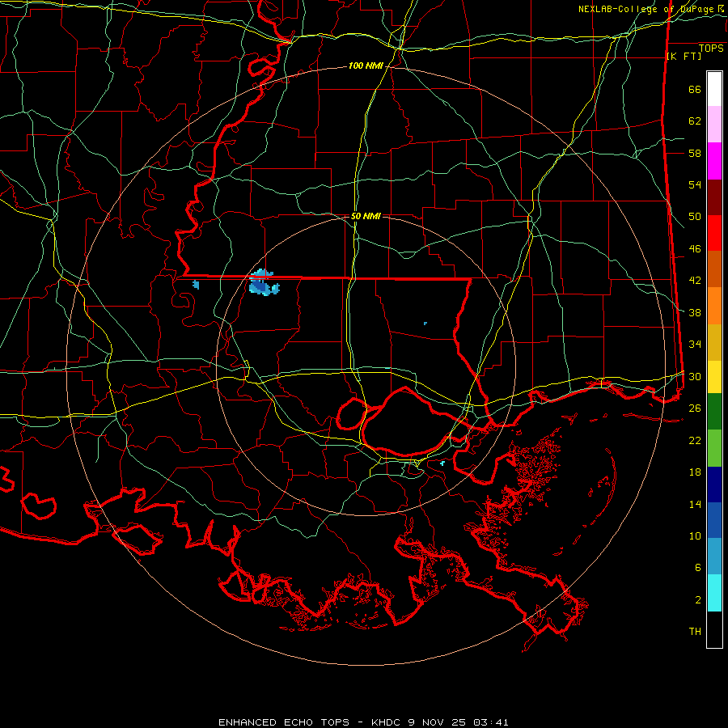Pick the cyan legend swatch
The image size is (728, 728).
click(714, 593)
